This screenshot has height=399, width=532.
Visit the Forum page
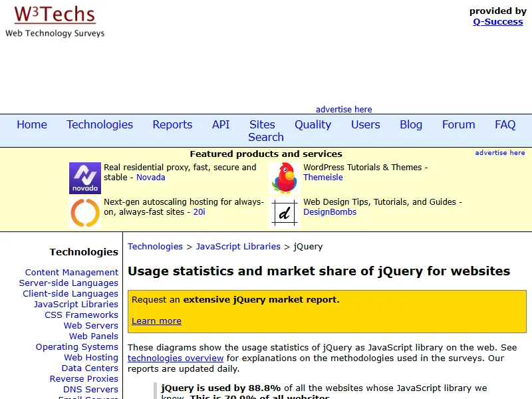click(459, 124)
